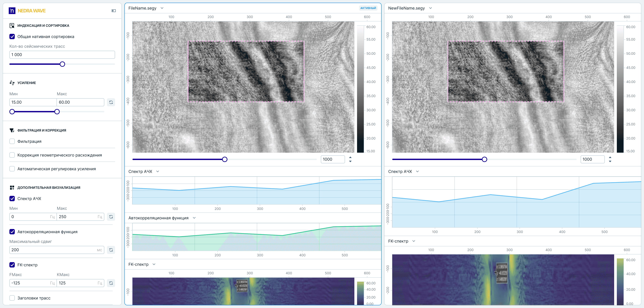Open the FileName.segy file dropdown
This screenshot has height=308, width=644.
point(162,8)
